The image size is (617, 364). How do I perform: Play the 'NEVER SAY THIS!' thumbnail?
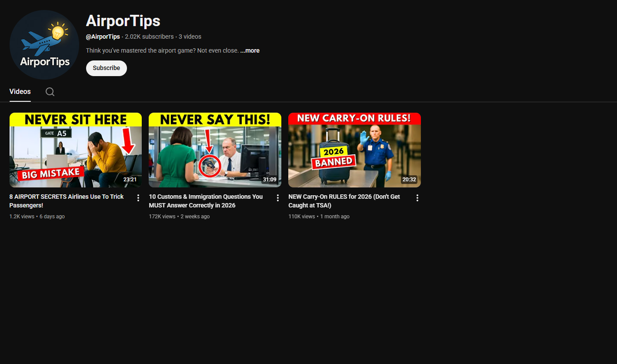coord(215,150)
